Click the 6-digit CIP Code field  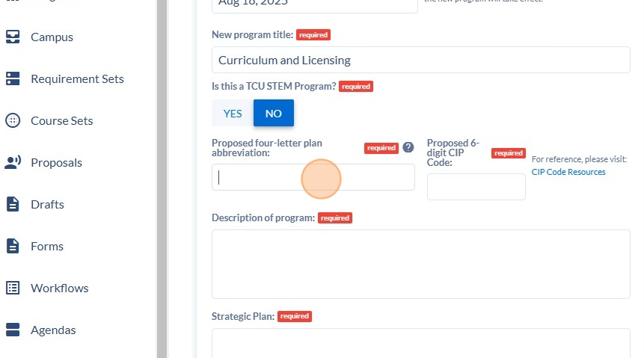476,187
